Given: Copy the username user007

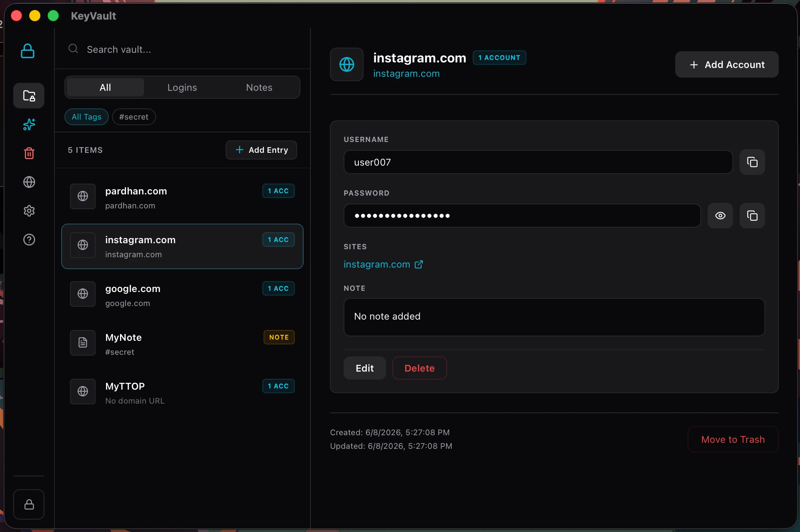Looking at the screenshot, I should (x=752, y=162).
